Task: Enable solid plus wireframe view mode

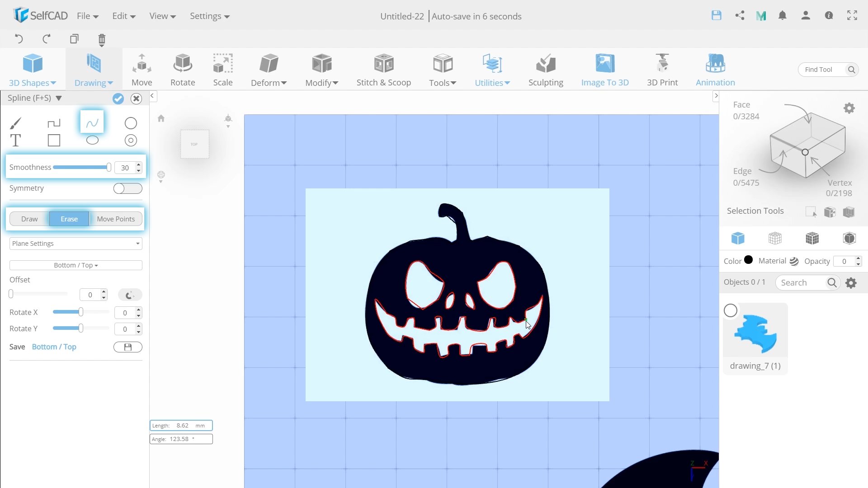Action: (x=812, y=238)
